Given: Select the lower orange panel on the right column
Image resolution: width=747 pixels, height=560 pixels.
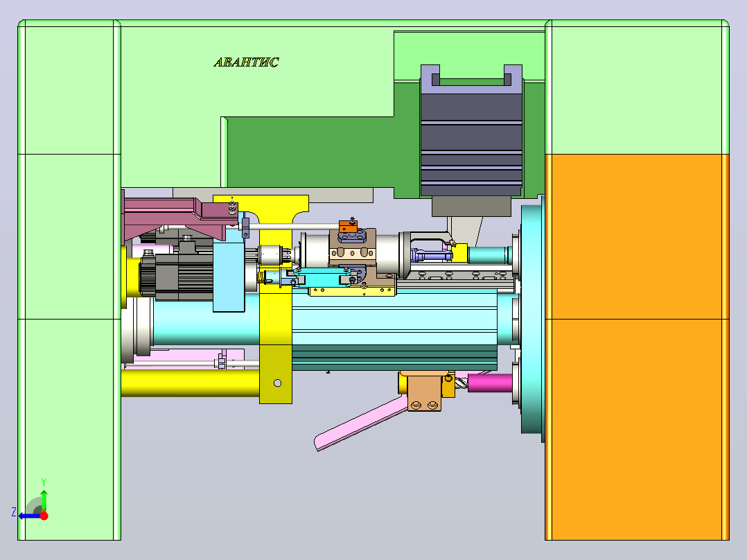Looking at the screenshot, I should tap(637, 429).
